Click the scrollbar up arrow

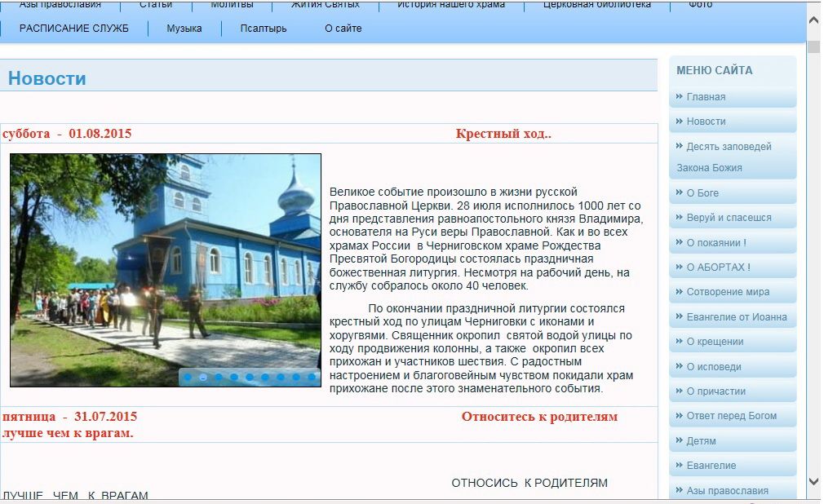(813, 19)
